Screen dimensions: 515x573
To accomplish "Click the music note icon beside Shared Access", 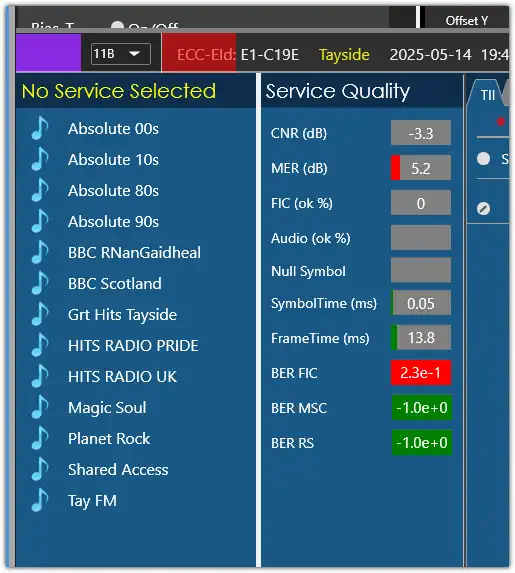I will click(40, 470).
